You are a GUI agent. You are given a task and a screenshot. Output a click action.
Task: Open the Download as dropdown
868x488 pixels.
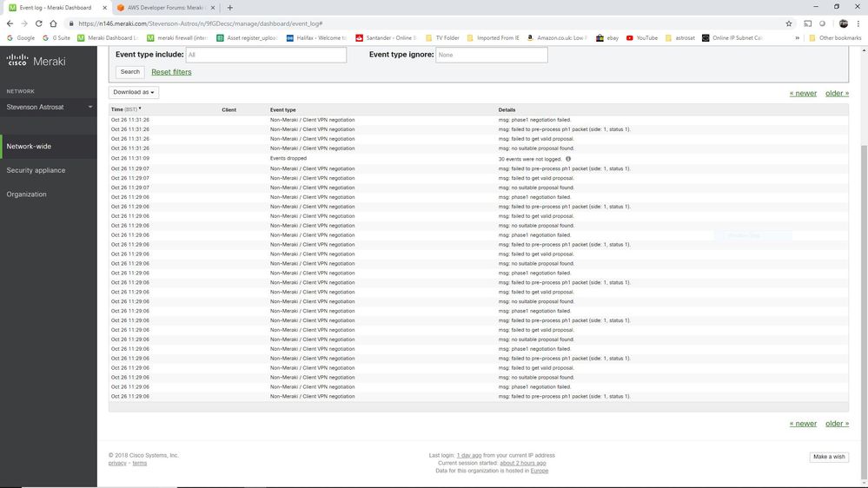(134, 92)
